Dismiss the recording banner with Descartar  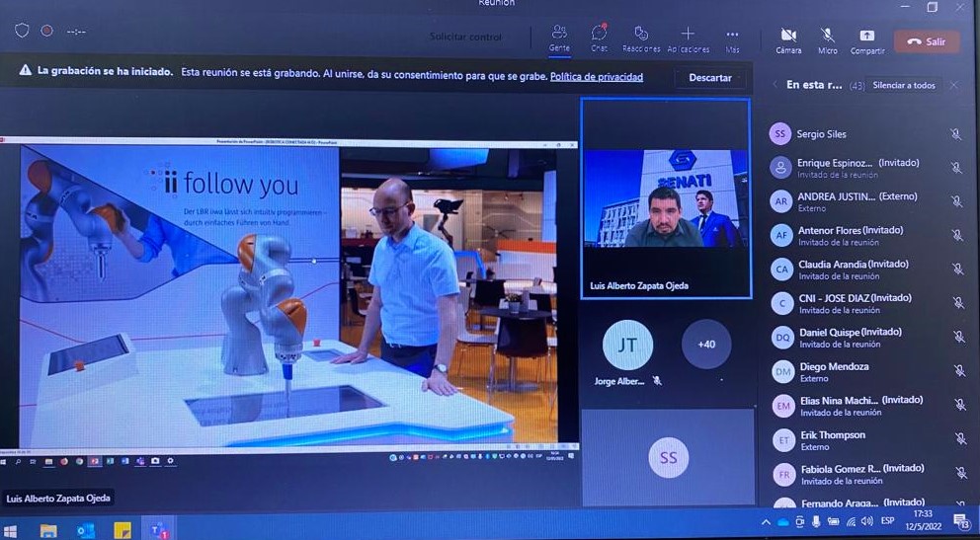pyautogui.click(x=710, y=78)
